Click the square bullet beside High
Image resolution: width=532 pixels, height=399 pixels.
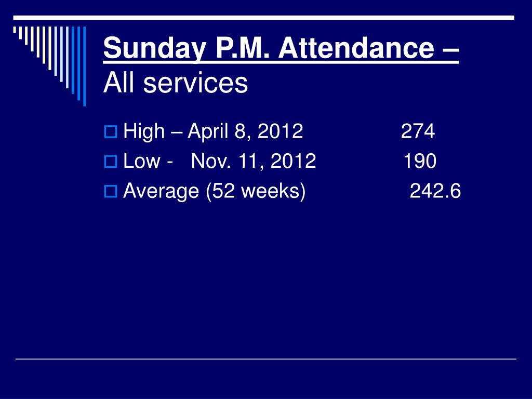point(111,131)
